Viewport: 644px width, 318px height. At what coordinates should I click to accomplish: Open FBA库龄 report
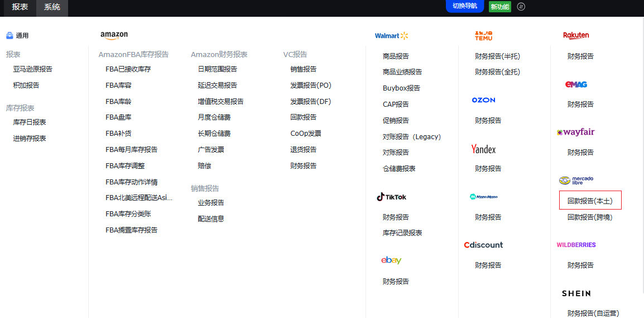[118, 101]
